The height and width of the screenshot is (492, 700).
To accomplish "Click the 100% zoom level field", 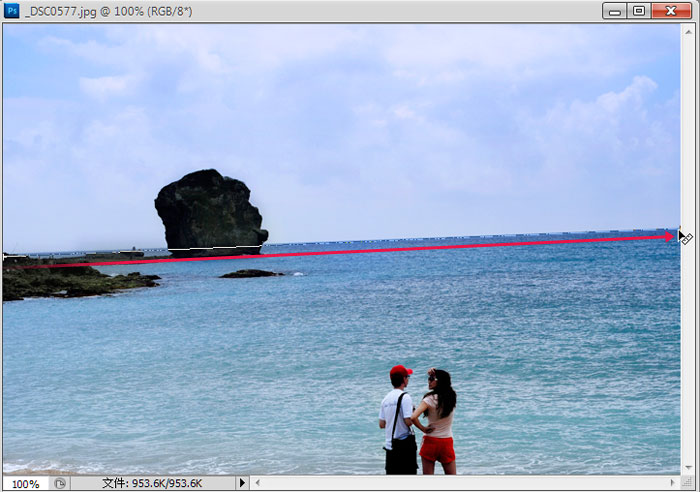I will [x=25, y=484].
